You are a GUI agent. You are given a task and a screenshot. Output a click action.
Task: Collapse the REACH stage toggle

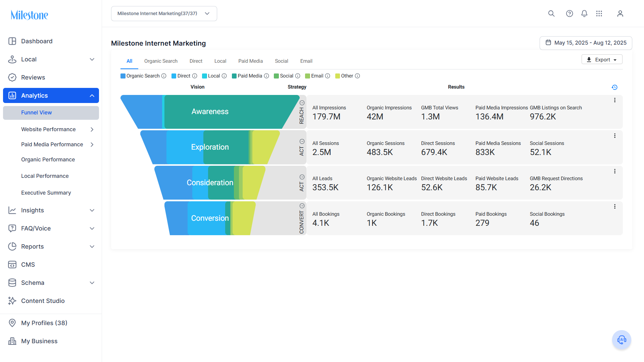point(302,103)
